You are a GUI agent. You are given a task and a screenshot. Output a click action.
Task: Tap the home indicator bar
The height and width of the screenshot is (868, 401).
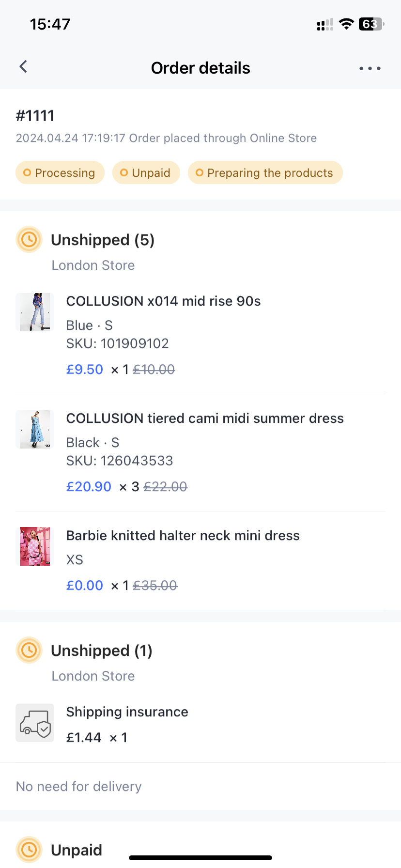pos(200,858)
